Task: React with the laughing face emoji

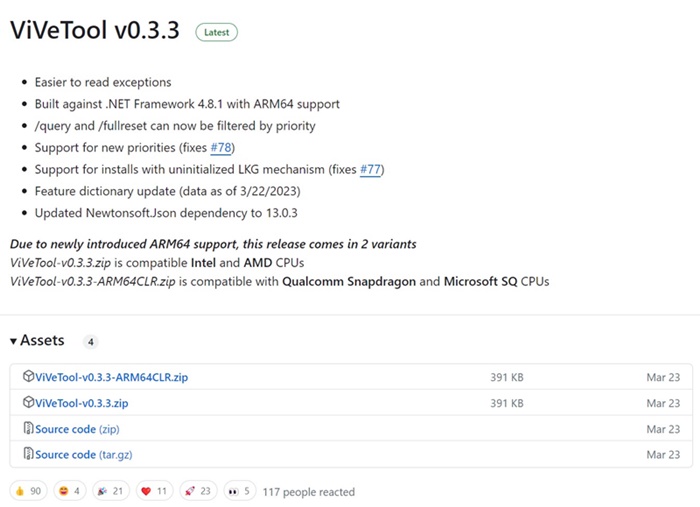Action: (70, 491)
